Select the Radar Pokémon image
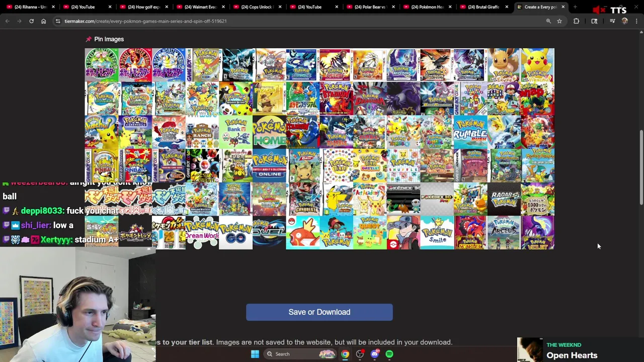The image size is (644, 362). point(504,199)
